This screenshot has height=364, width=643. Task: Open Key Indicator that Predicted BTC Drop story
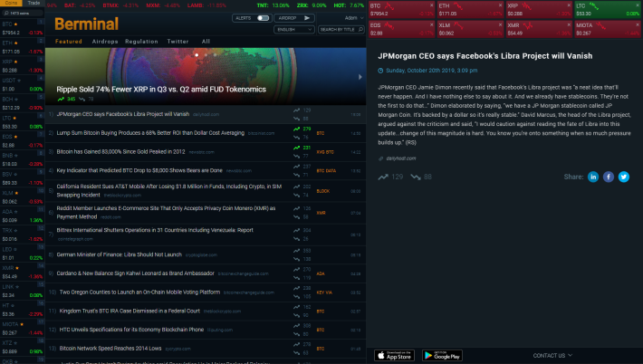(x=139, y=170)
